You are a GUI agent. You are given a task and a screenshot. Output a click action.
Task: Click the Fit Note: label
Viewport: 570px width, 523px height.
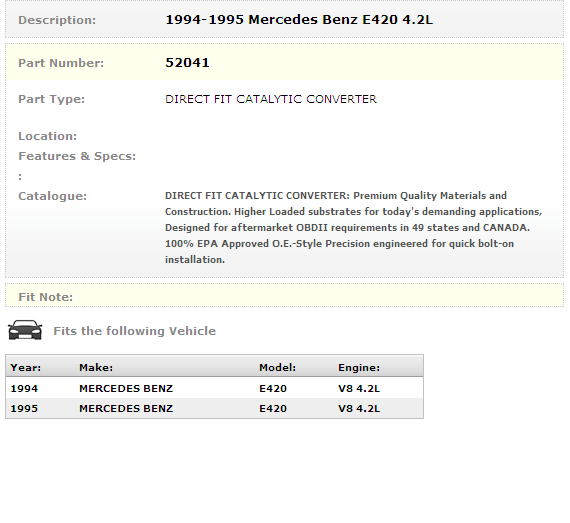[x=45, y=297]
